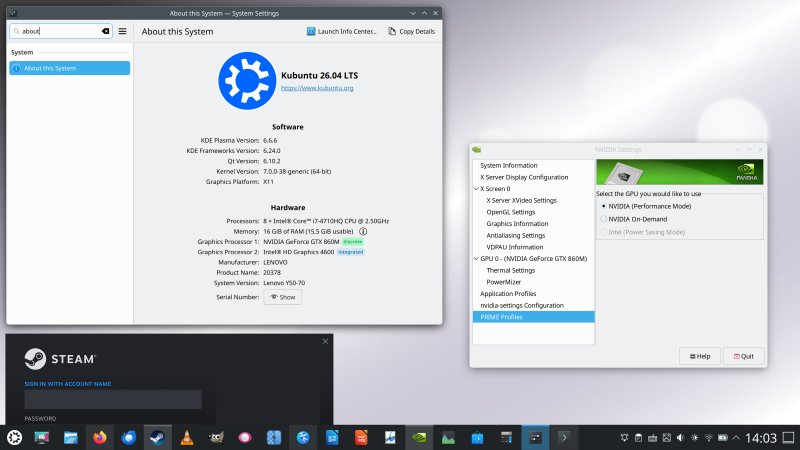The width and height of the screenshot is (800, 450).
Task: Open PowerMizer page
Action: click(504, 282)
